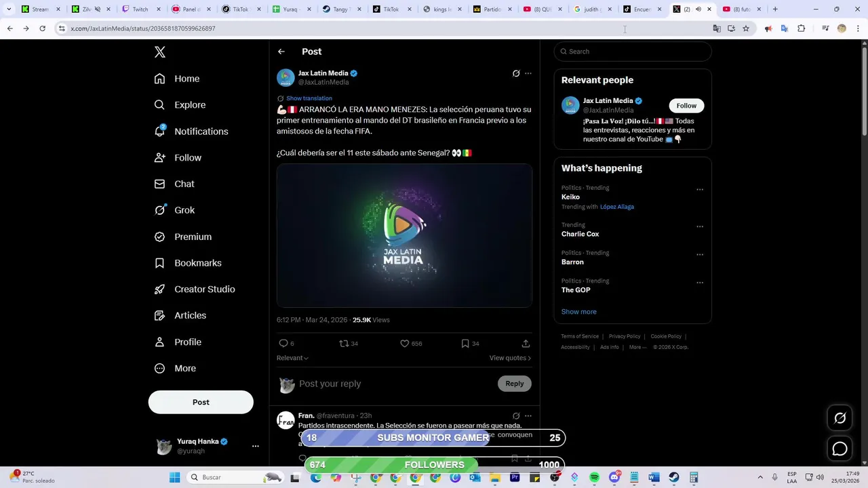Open Cookie Policy footer link
This screenshot has width=868, height=488.
click(666, 336)
